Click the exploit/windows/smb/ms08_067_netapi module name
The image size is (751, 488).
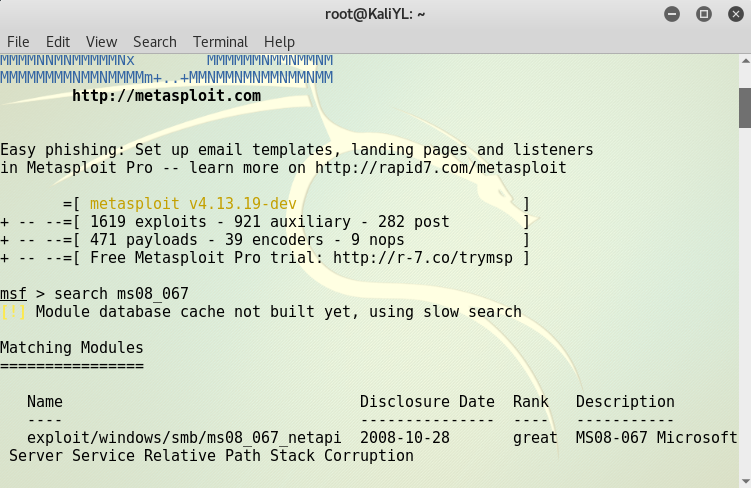point(184,438)
